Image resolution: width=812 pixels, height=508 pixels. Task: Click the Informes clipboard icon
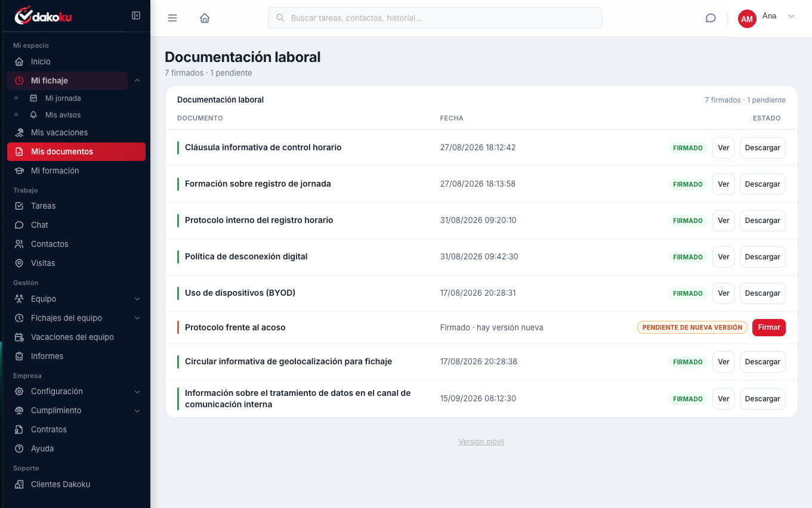[x=19, y=356]
